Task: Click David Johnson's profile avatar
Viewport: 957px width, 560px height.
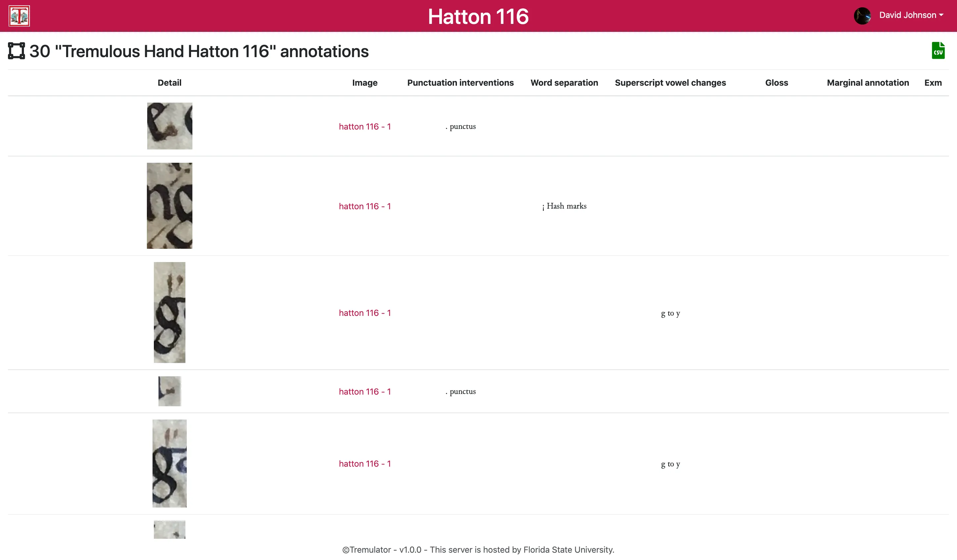Action: click(x=862, y=16)
